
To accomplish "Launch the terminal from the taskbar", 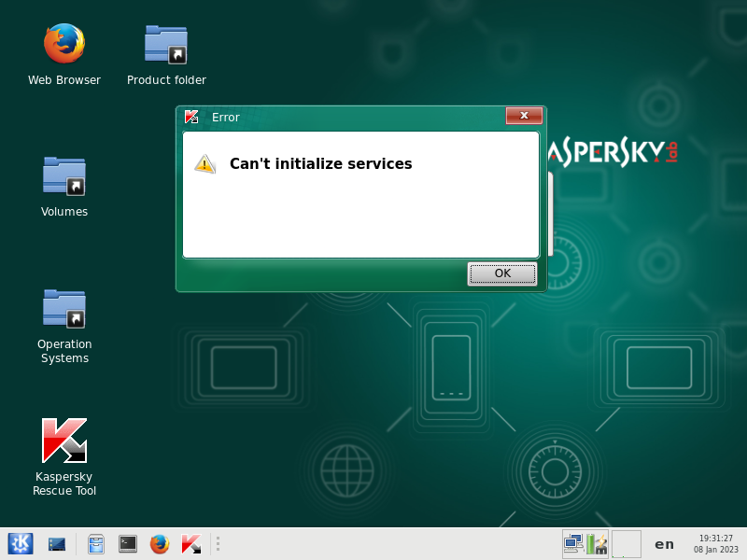I will click(x=128, y=543).
